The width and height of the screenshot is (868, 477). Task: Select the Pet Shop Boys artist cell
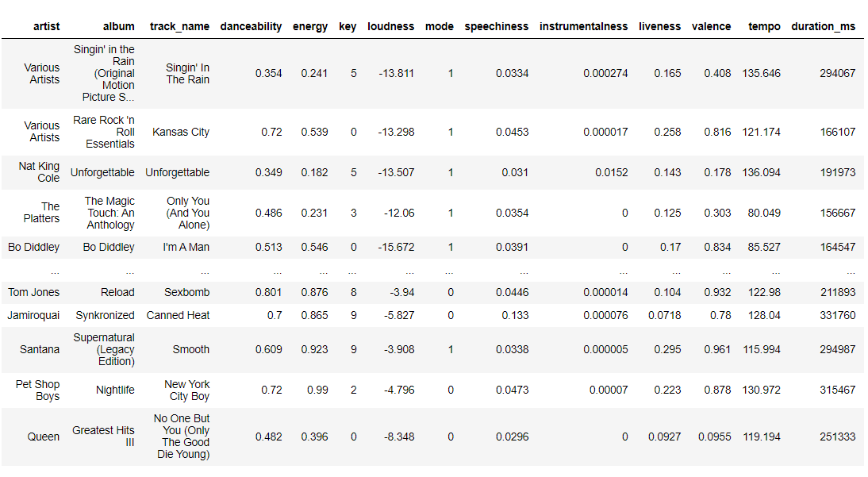pos(37,390)
